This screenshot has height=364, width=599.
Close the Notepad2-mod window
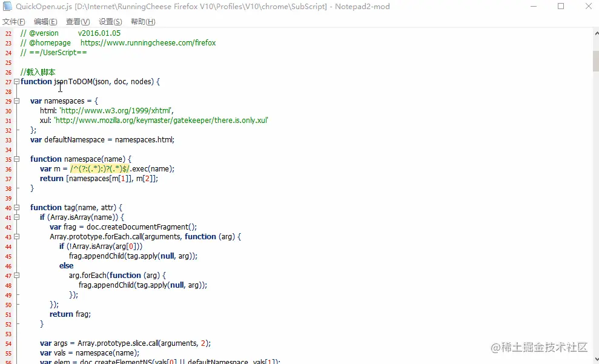pos(588,7)
